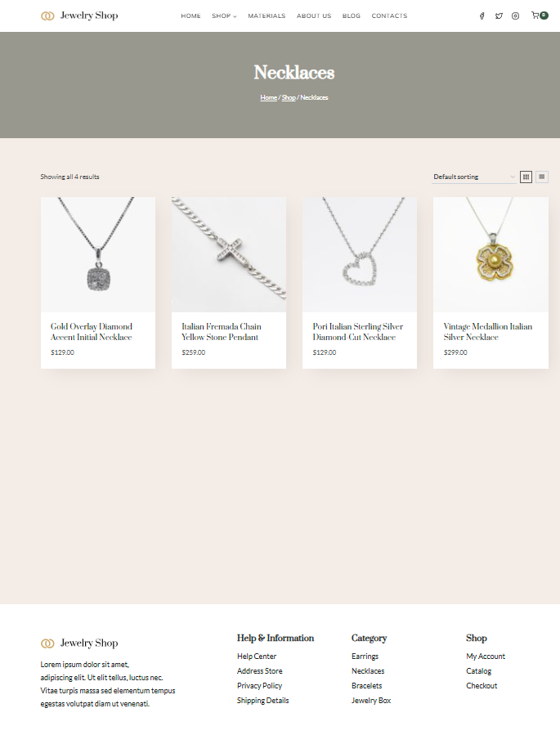560x735 pixels.
Task: Switch to grid view layout
Action: [526, 177]
